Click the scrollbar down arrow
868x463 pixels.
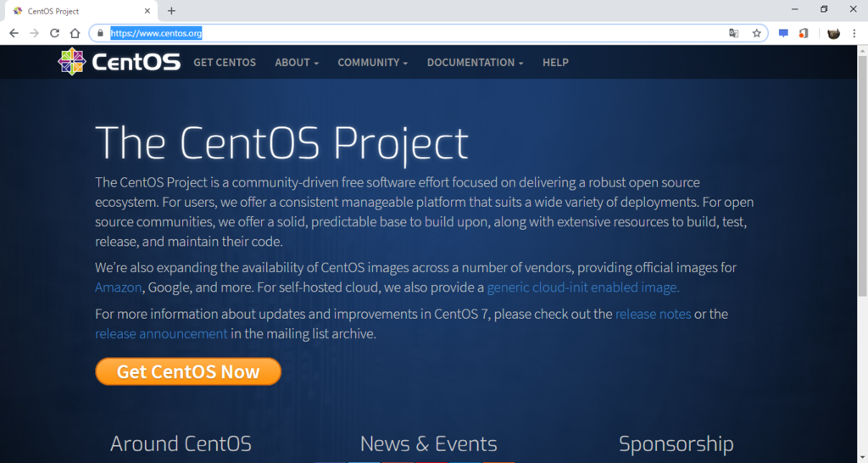tap(862, 458)
